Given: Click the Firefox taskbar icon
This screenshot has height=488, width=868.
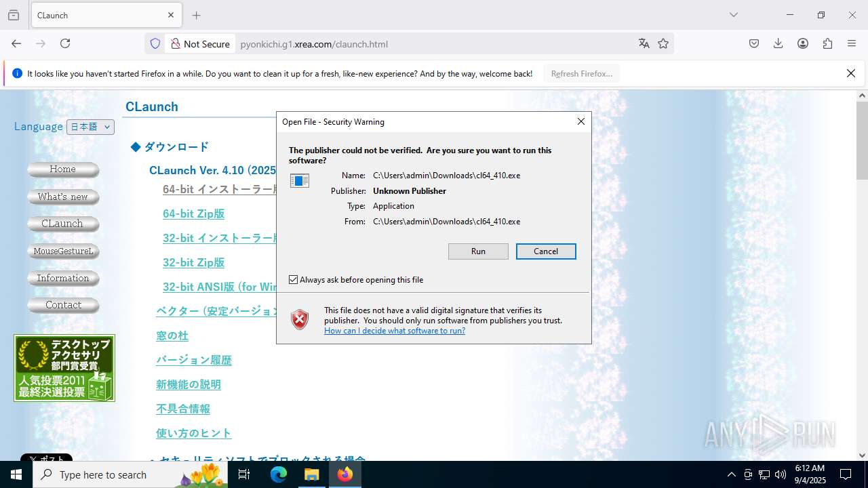Looking at the screenshot, I should click(344, 474).
